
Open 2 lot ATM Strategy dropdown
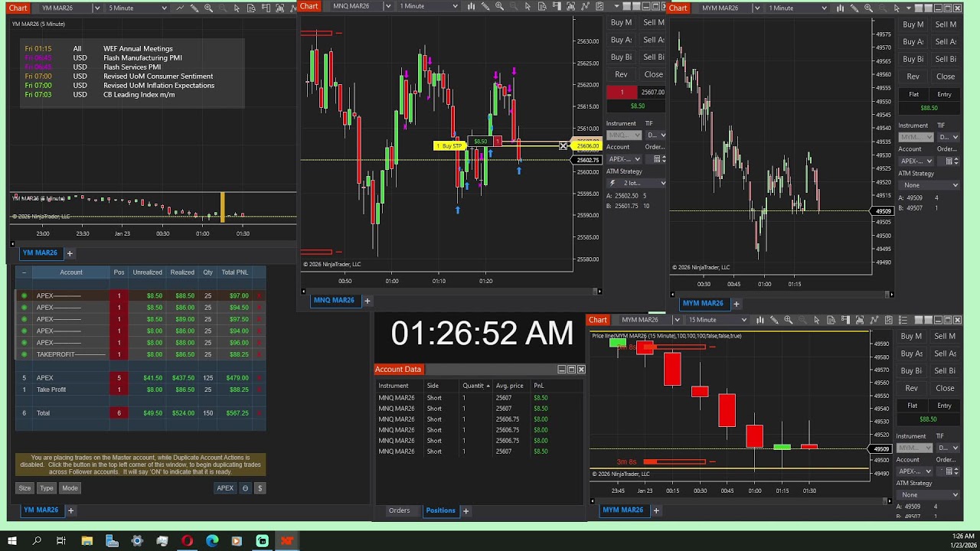[636, 183]
